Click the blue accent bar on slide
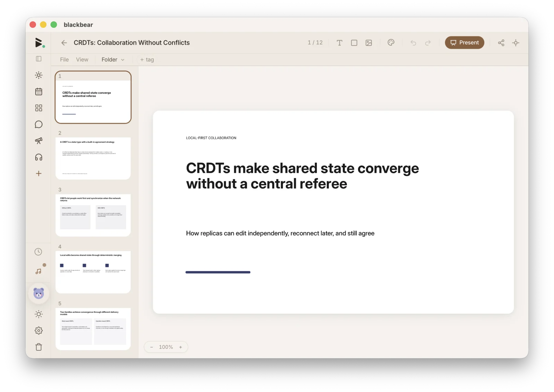The image size is (554, 392). click(x=218, y=272)
